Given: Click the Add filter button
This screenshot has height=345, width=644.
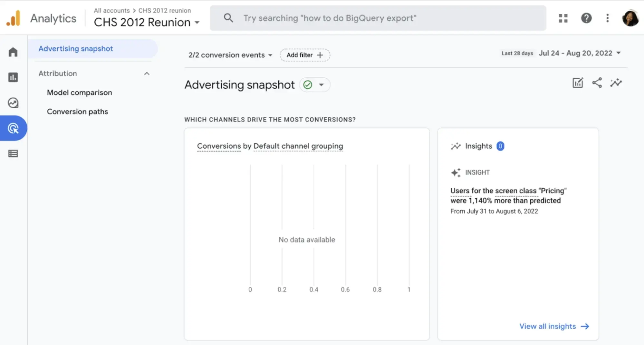Looking at the screenshot, I should (x=305, y=55).
